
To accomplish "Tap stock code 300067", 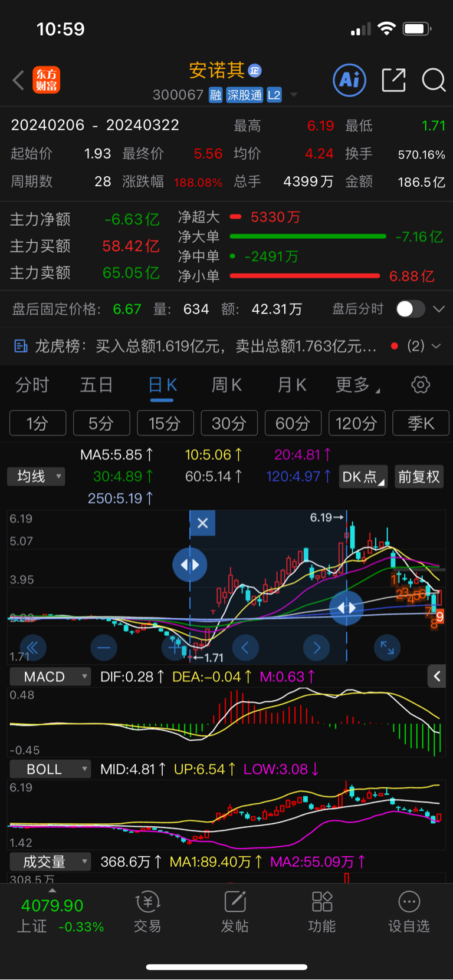I will click(178, 95).
